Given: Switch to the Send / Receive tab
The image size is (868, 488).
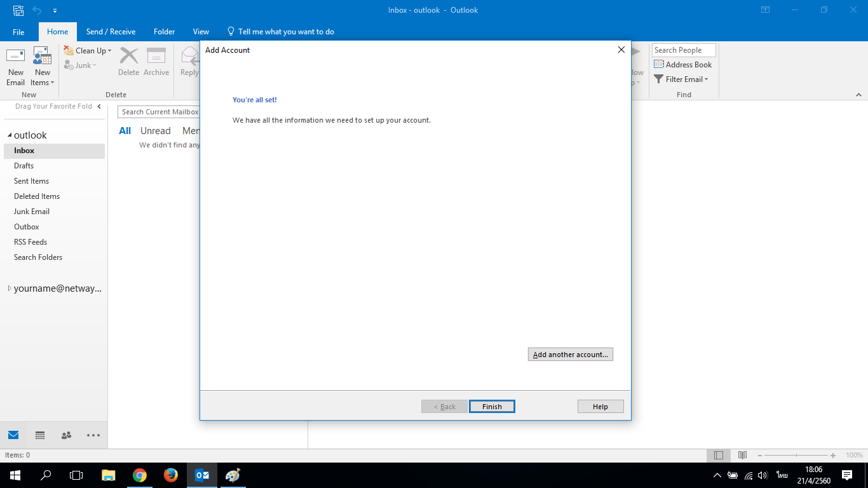Looking at the screenshot, I should 111,32.
